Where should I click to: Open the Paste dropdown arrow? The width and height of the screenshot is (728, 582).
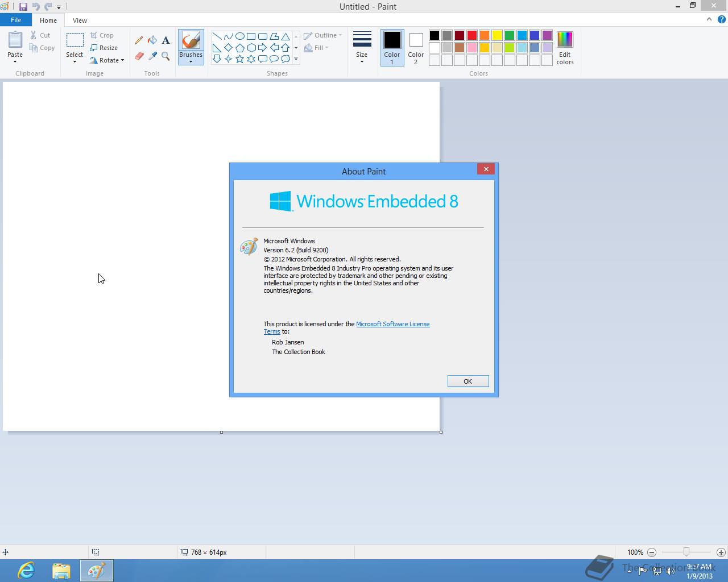pos(15,61)
